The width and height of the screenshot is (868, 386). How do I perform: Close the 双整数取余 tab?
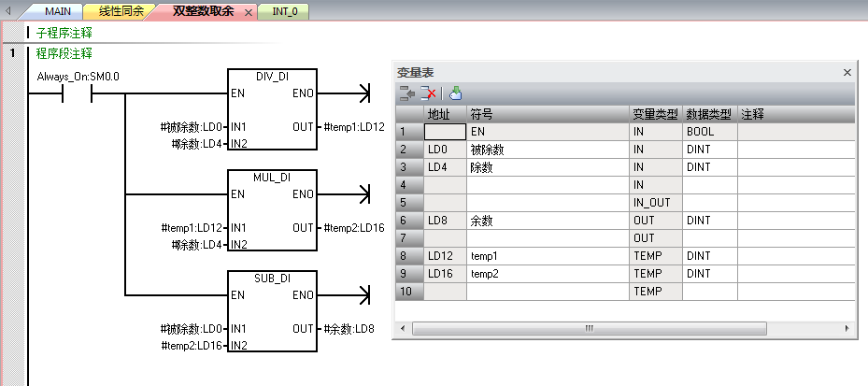(x=248, y=12)
